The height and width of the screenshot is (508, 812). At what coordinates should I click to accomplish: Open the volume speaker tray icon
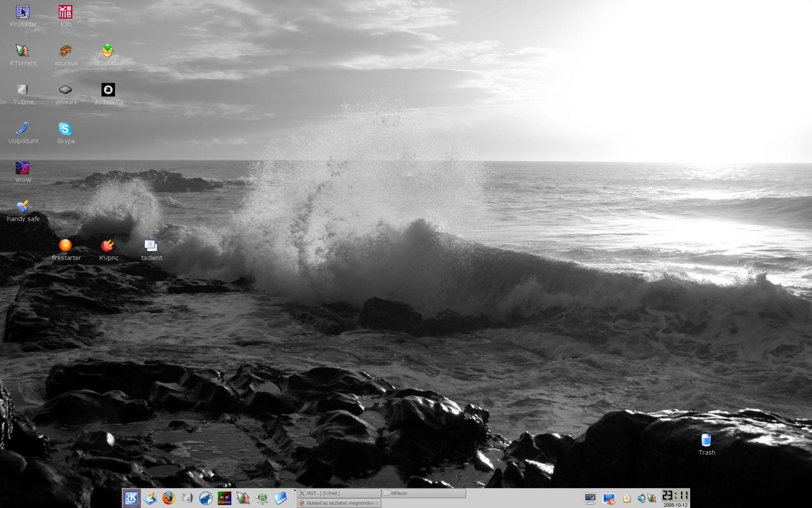pos(641,499)
